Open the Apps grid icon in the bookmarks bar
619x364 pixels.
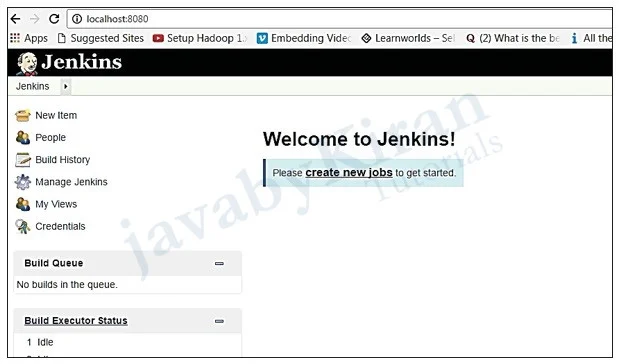(x=15, y=38)
